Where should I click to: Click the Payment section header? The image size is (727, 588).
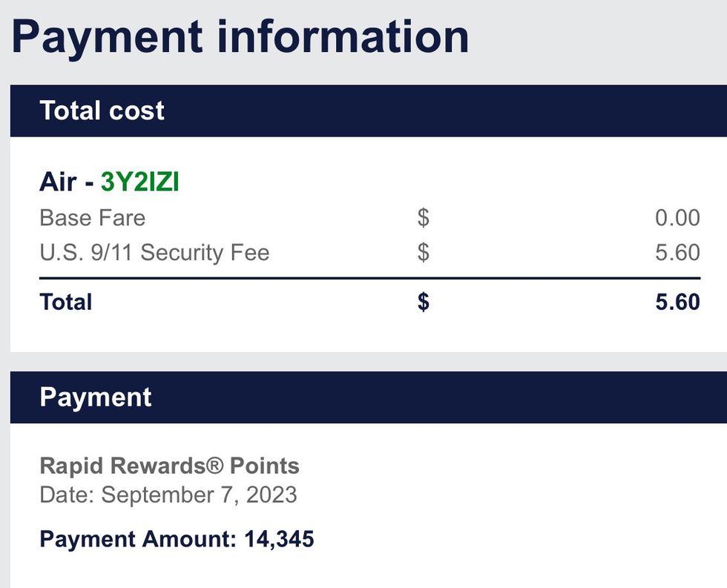[96, 397]
